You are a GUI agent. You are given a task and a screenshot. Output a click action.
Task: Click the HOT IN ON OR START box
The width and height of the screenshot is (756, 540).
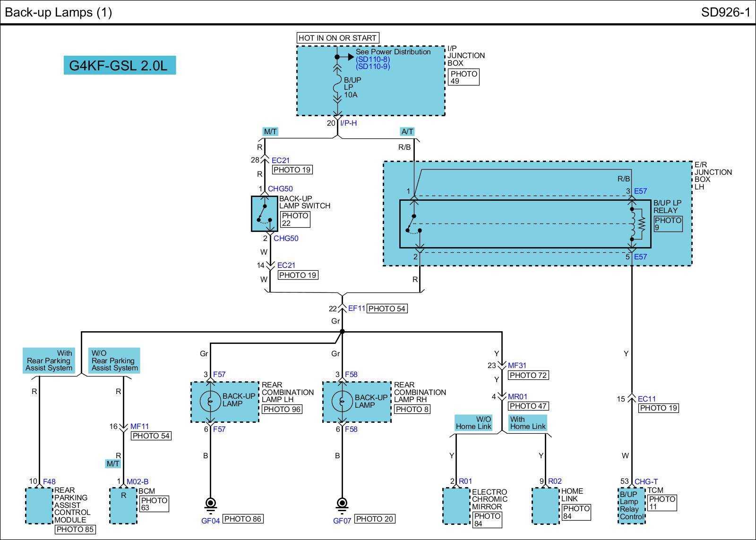click(x=337, y=38)
